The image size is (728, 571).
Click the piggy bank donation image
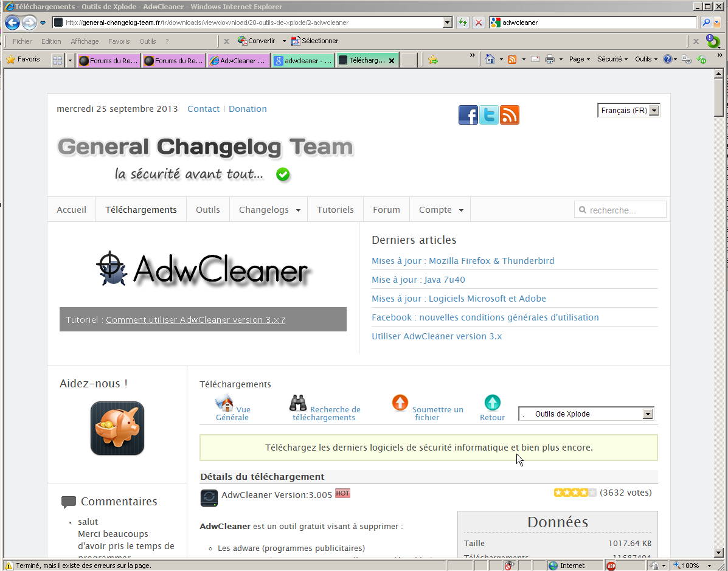(117, 428)
